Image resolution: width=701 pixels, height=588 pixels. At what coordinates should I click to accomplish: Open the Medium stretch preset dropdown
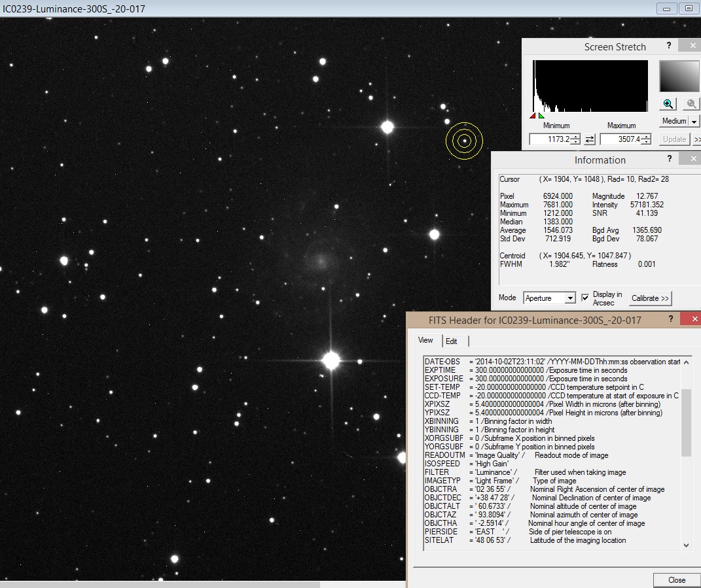coord(692,121)
